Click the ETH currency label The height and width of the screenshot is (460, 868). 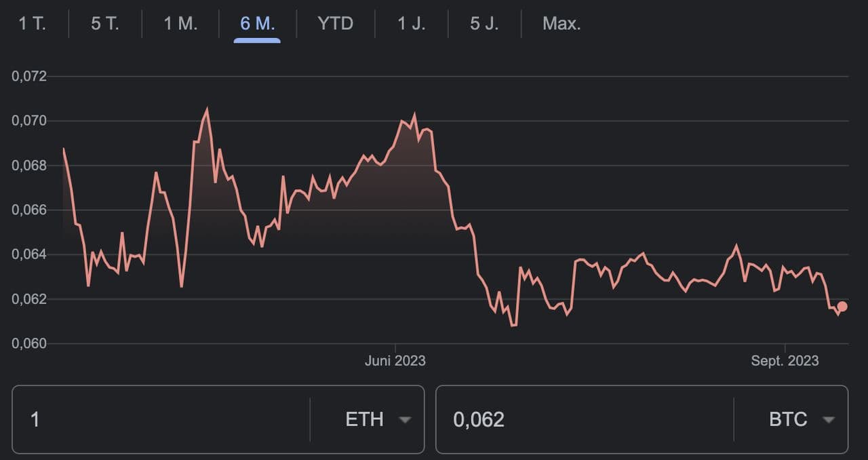point(364,420)
